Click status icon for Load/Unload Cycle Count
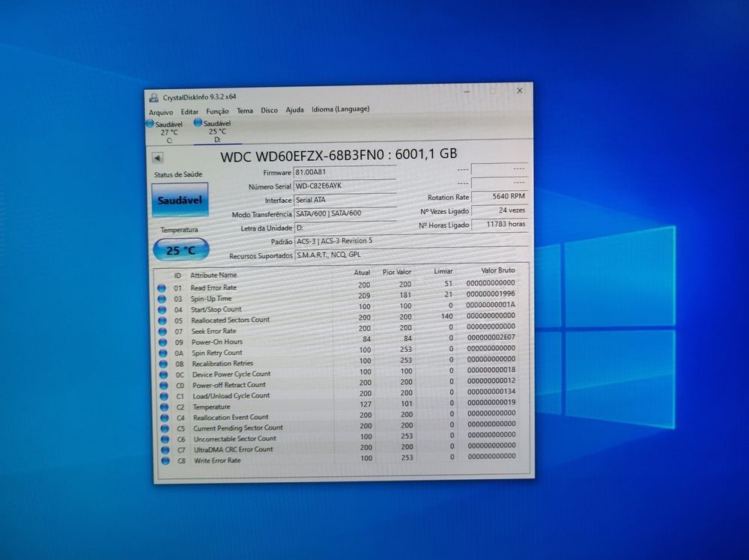This screenshot has width=749, height=560. [x=164, y=397]
